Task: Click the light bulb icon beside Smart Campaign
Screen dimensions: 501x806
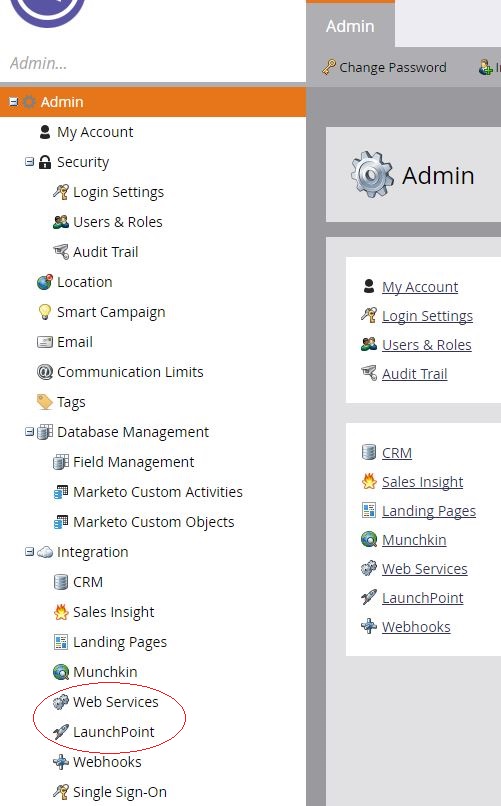Action: click(45, 312)
